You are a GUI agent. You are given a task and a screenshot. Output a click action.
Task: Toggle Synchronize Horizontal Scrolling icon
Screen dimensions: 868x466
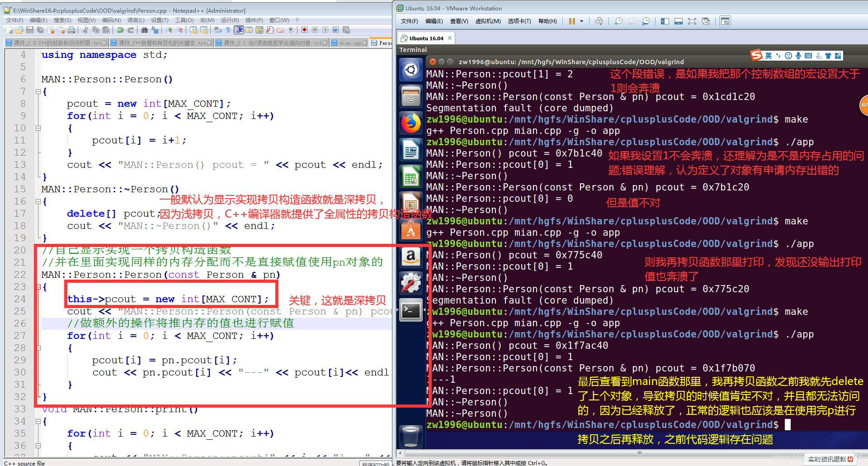tap(203, 30)
